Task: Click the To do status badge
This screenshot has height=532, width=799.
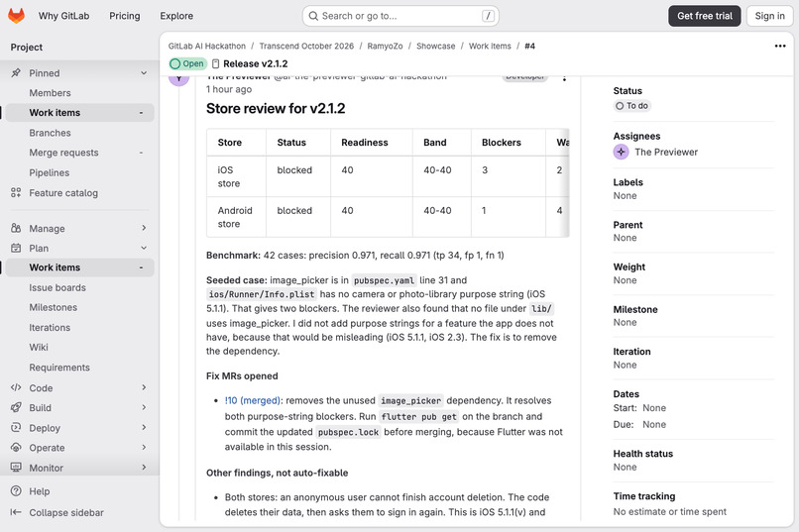Action: (x=631, y=106)
